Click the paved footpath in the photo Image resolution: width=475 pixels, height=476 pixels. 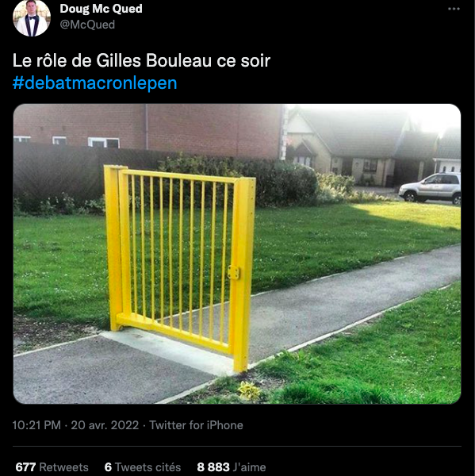coord(334,306)
